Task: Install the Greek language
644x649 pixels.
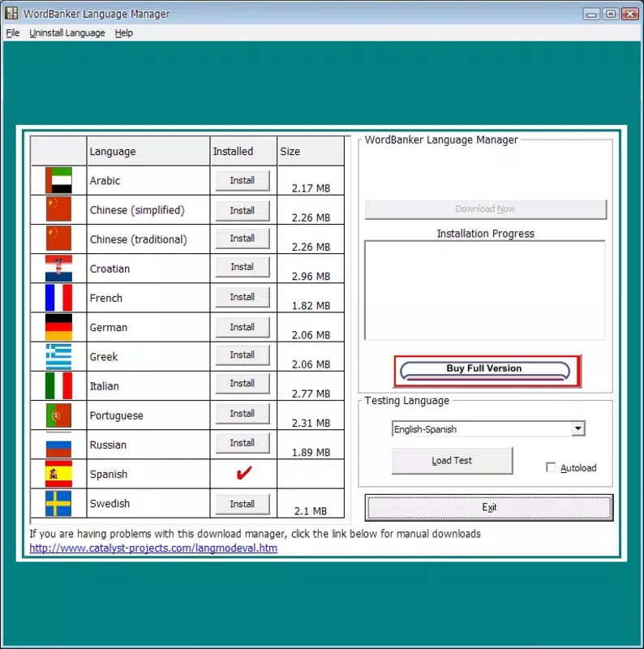Action: 243,355
